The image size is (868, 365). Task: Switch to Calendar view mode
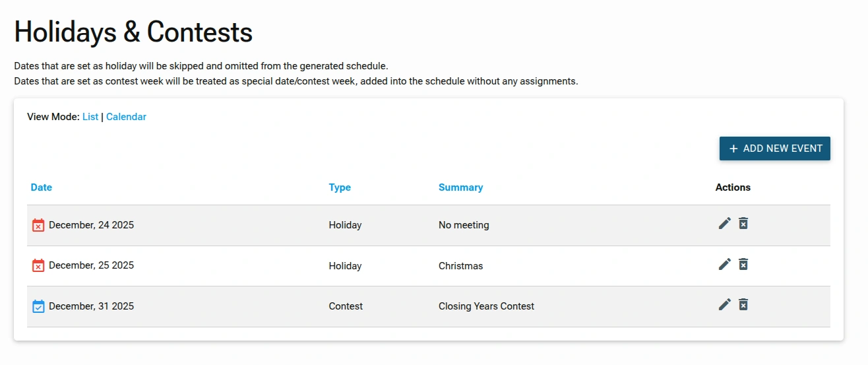pos(126,117)
